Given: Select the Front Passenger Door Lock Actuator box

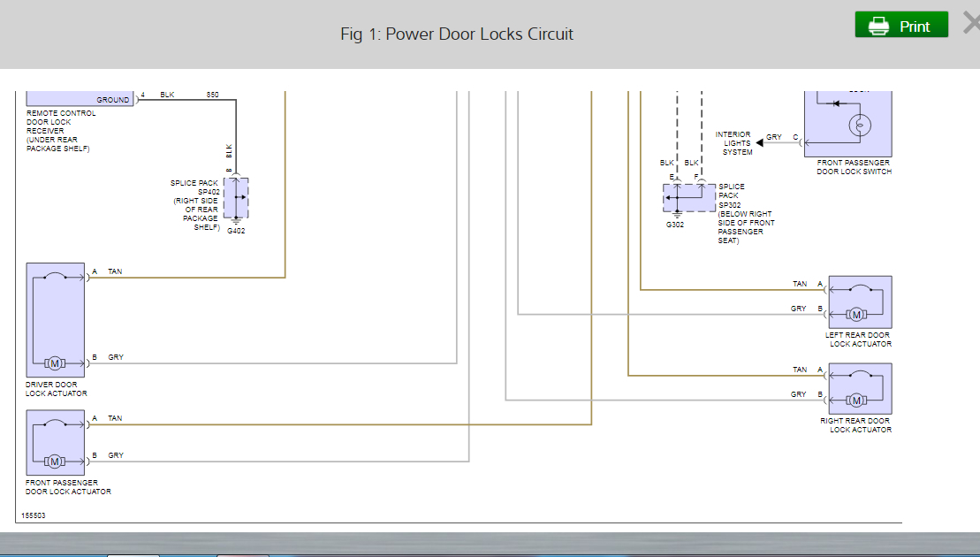Looking at the screenshot, I should click(x=56, y=442).
